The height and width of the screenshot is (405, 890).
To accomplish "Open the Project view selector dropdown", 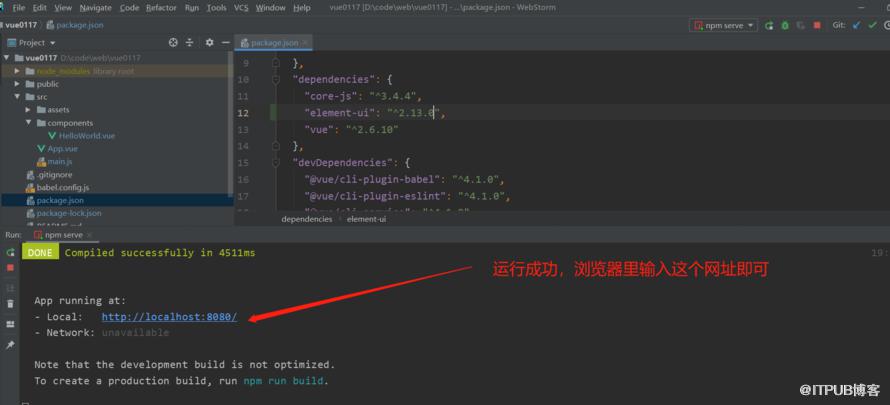I will (32, 43).
